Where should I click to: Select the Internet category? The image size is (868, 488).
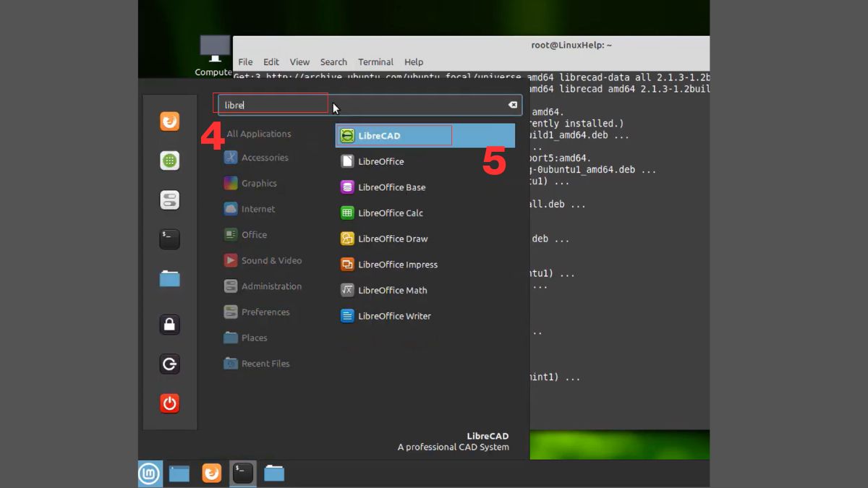[x=250, y=209]
